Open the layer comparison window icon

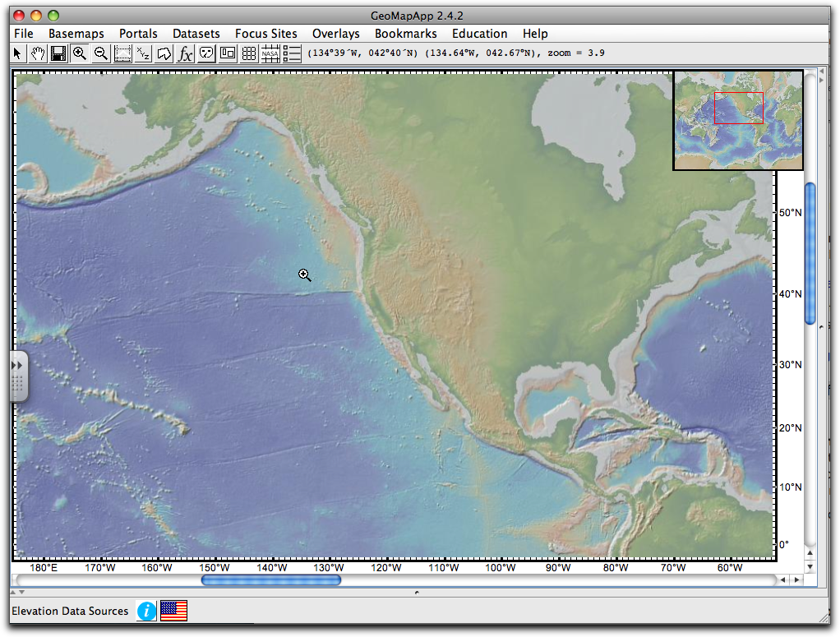(228, 53)
